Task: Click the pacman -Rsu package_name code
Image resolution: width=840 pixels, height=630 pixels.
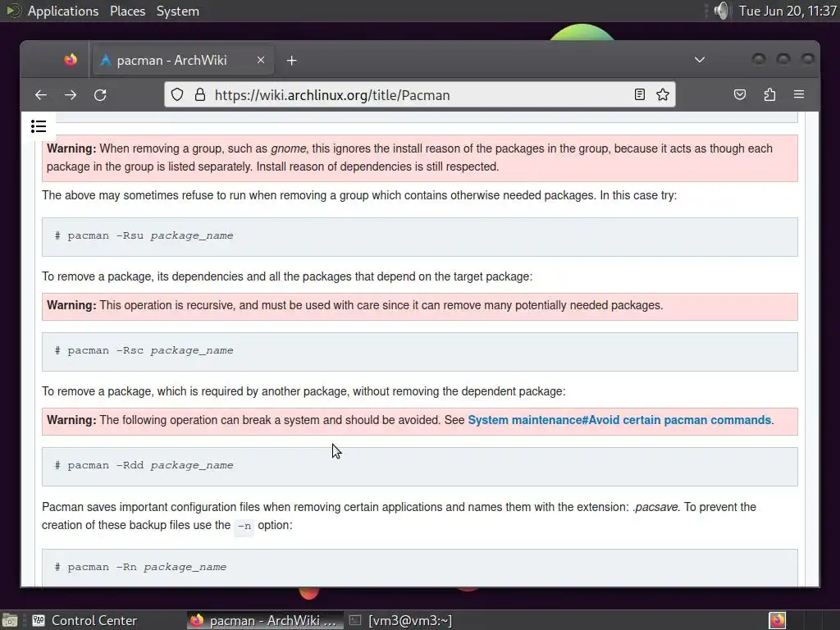Action: point(144,235)
